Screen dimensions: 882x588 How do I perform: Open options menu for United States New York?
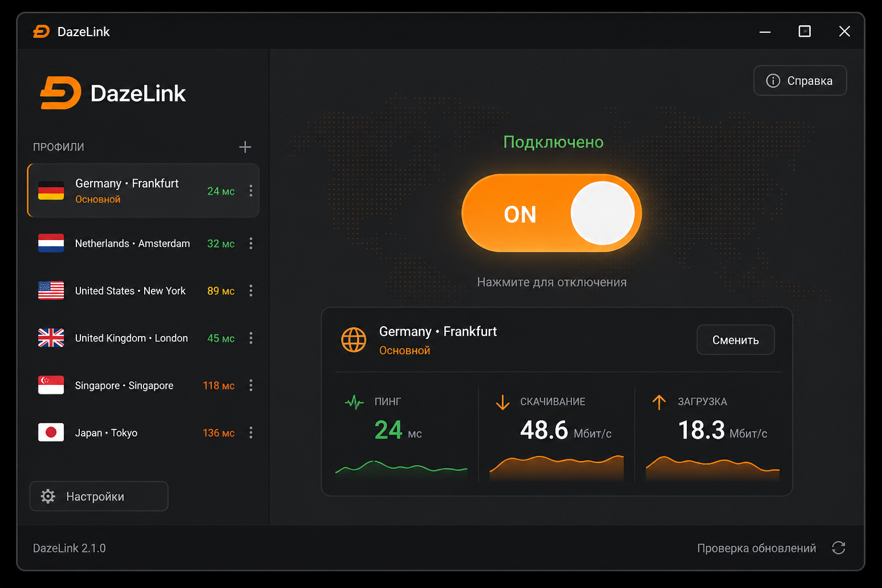point(251,291)
